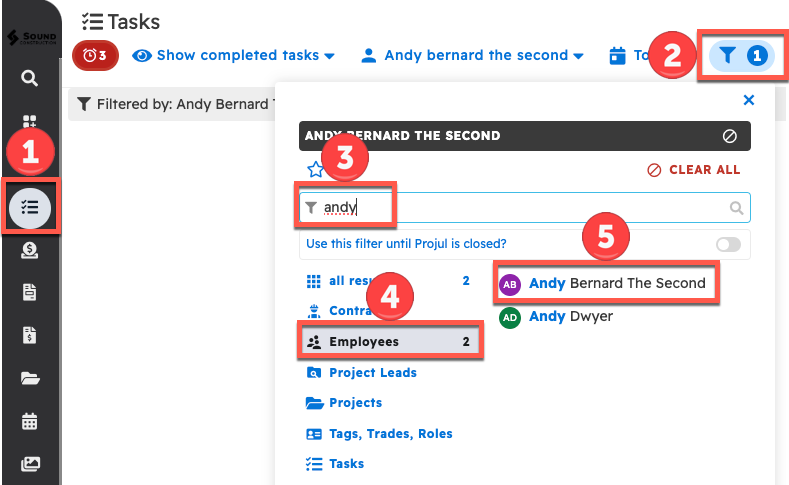Click the search magnifier in sidebar

click(x=30, y=78)
